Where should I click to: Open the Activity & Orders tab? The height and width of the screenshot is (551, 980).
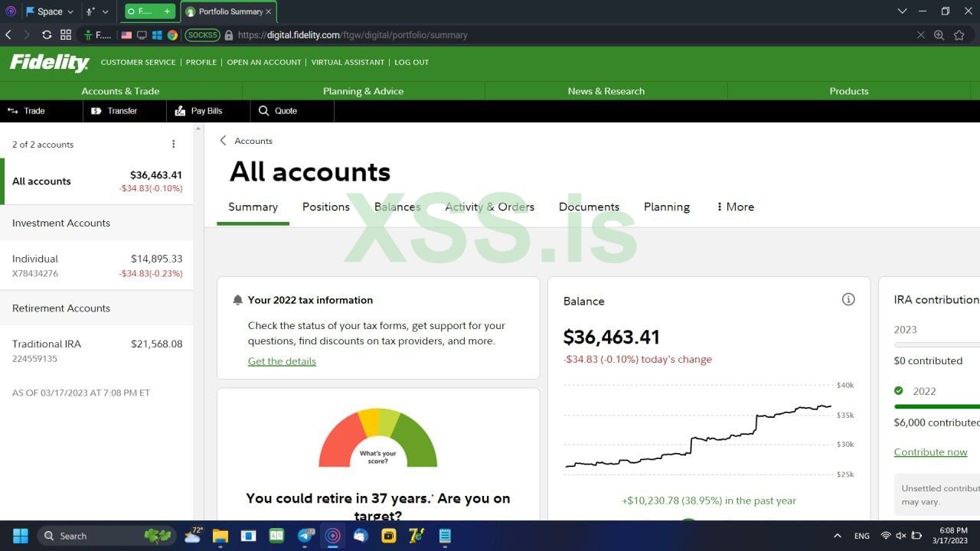(x=490, y=207)
